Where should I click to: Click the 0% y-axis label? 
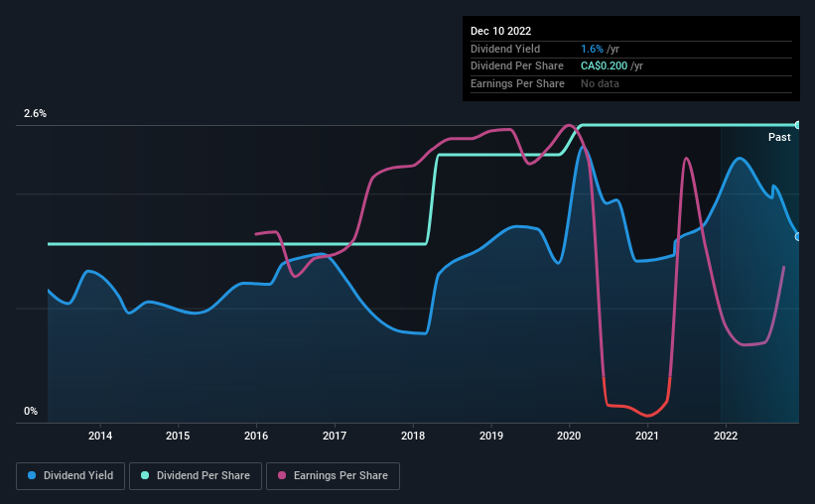coord(31,411)
